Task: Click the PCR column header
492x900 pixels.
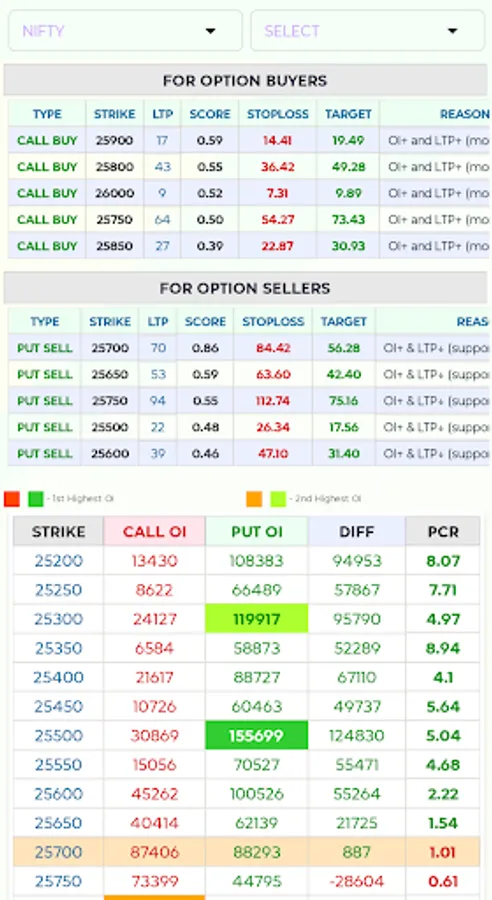Action: coord(443,532)
